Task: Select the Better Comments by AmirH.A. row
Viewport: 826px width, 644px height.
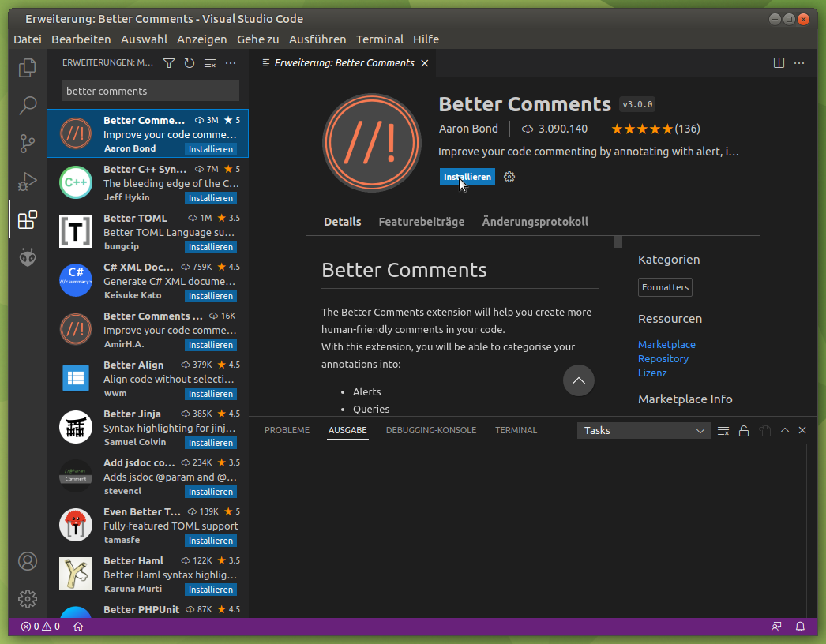Action: (x=148, y=330)
